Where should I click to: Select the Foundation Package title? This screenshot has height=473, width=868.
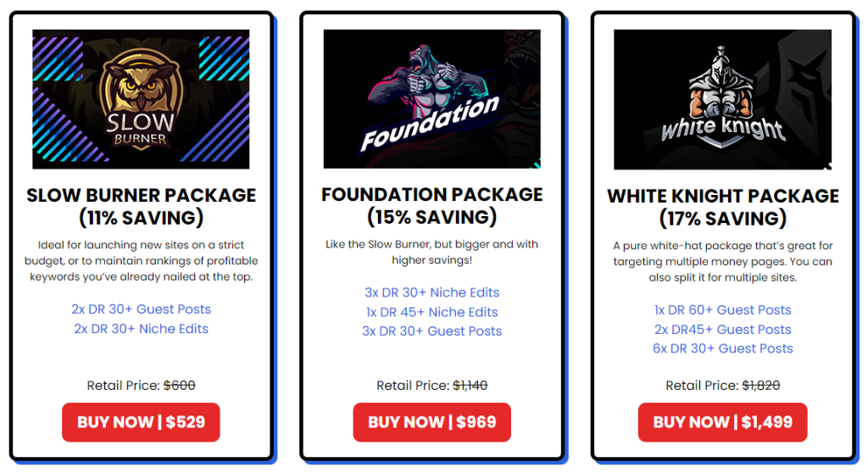(431, 205)
